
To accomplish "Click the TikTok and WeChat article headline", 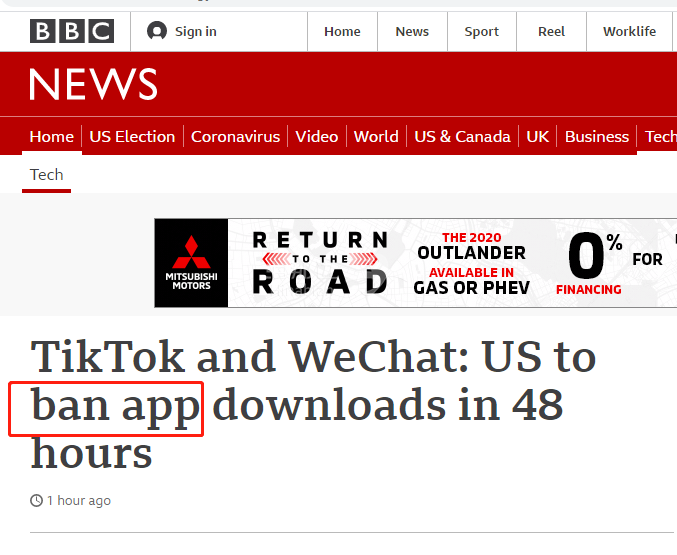I will (313, 405).
